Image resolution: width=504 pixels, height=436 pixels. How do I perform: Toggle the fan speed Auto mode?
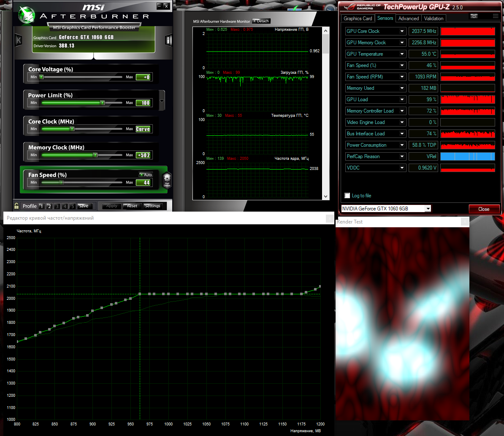[x=146, y=175]
